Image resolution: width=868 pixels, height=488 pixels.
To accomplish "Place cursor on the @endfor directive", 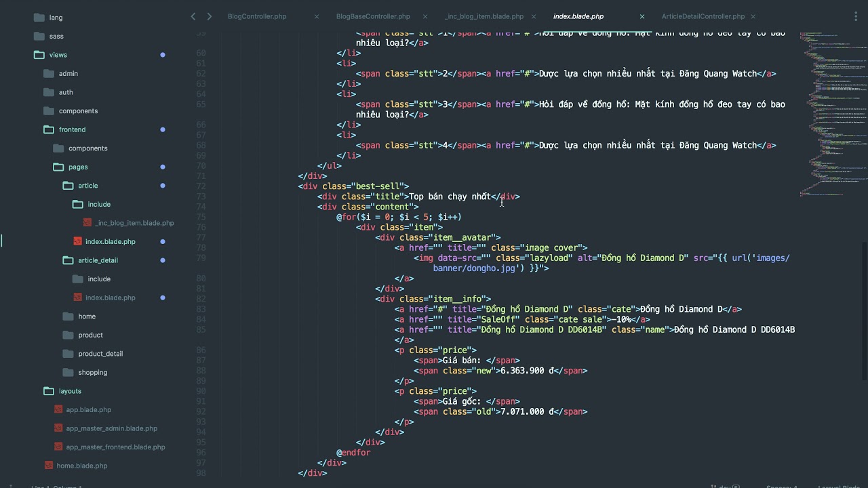I will [x=353, y=452].
